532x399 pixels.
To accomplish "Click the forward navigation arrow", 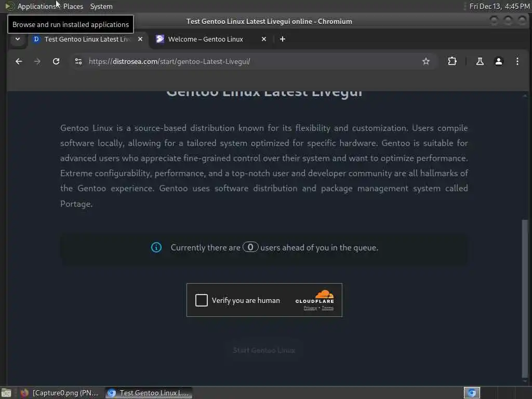I will coord(37,61).
